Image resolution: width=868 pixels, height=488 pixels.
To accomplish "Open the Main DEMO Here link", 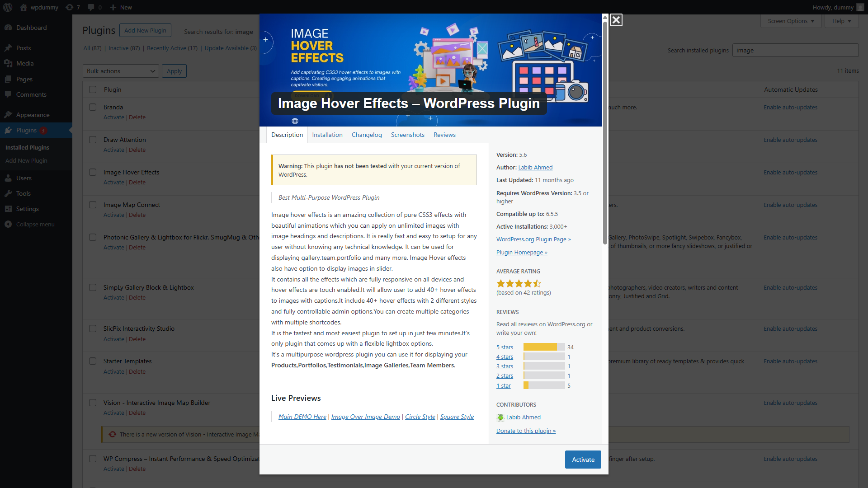I will point(302,417).
